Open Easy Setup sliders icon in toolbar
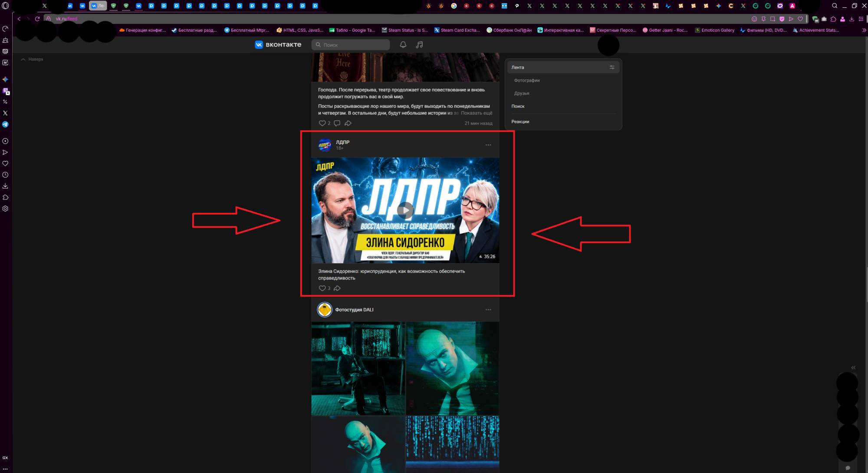This screenshot has height=473, width=868. (861, 19)
